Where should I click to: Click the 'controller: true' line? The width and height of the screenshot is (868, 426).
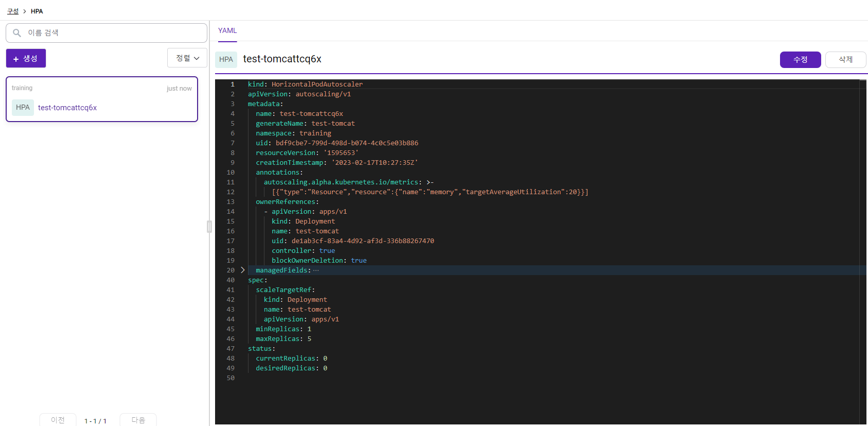304,250
